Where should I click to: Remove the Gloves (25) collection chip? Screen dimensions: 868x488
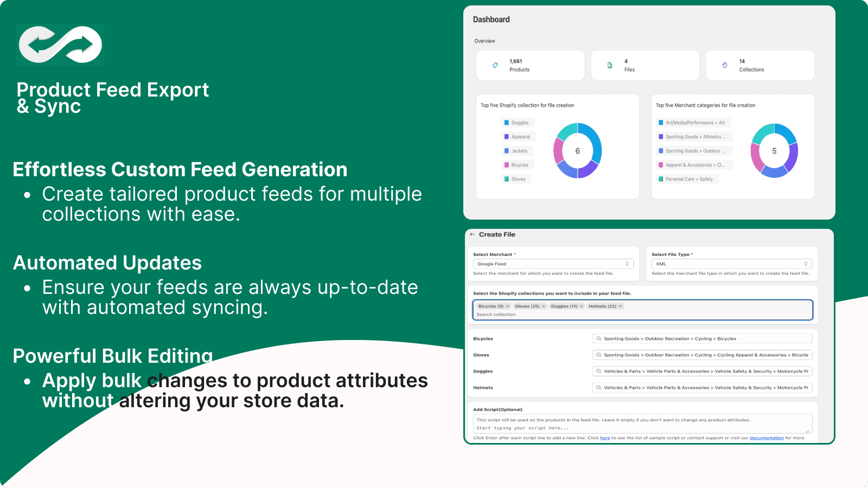(x=543, y=306)
